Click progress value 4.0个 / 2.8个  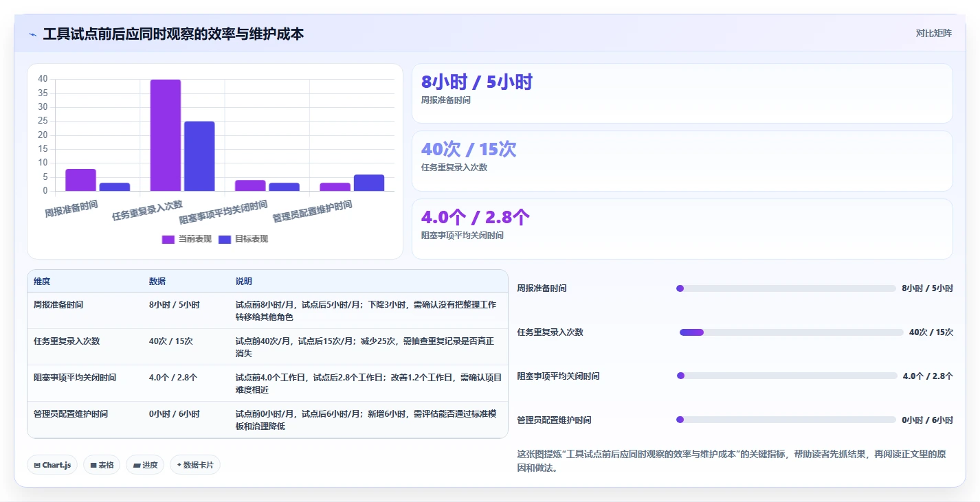coord(928,376)
